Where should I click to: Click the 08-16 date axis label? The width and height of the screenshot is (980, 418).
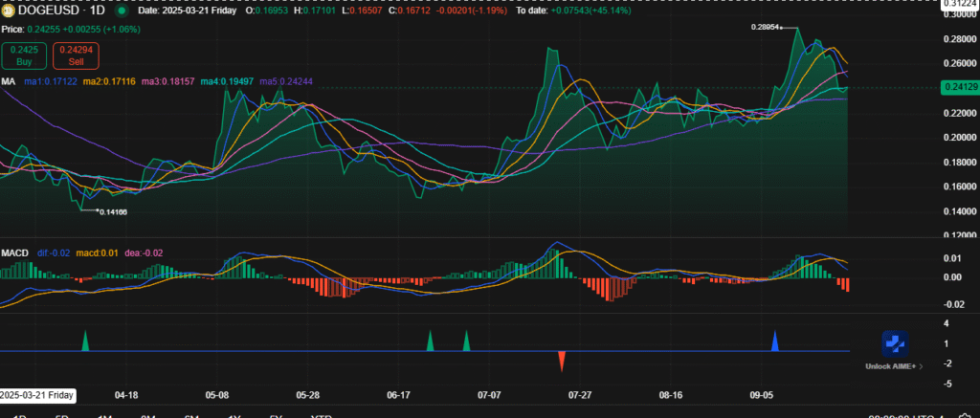pos(671,395)
